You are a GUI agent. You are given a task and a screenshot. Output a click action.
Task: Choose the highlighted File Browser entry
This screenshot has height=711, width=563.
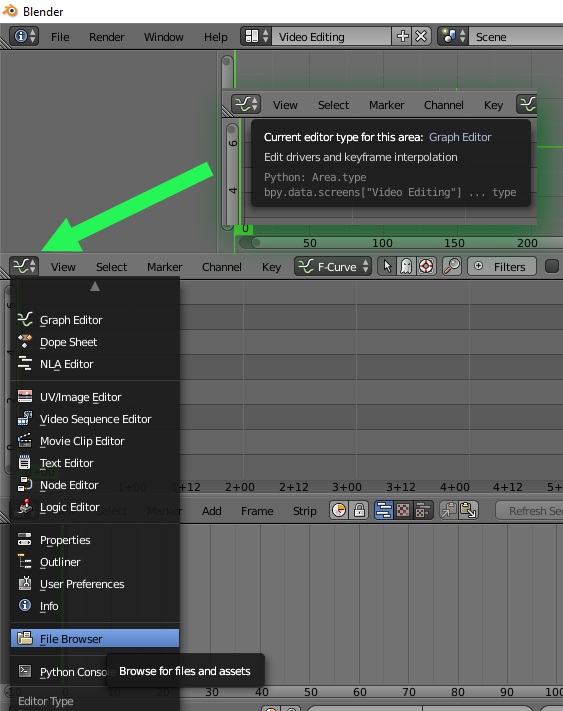coord(95,638)
